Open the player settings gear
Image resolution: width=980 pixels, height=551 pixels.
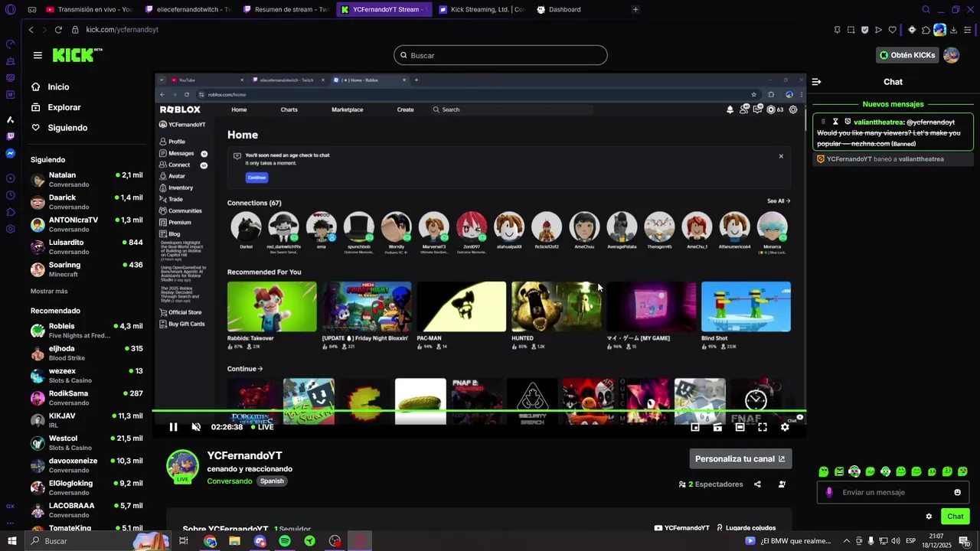[785, 427]
